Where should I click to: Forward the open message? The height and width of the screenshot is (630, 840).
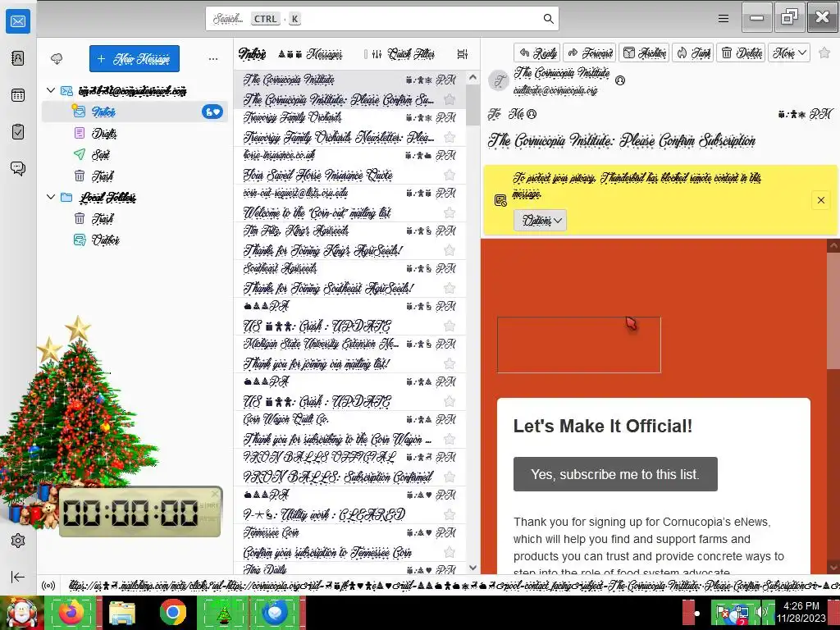pyautogui.click(x=589, y=52)
